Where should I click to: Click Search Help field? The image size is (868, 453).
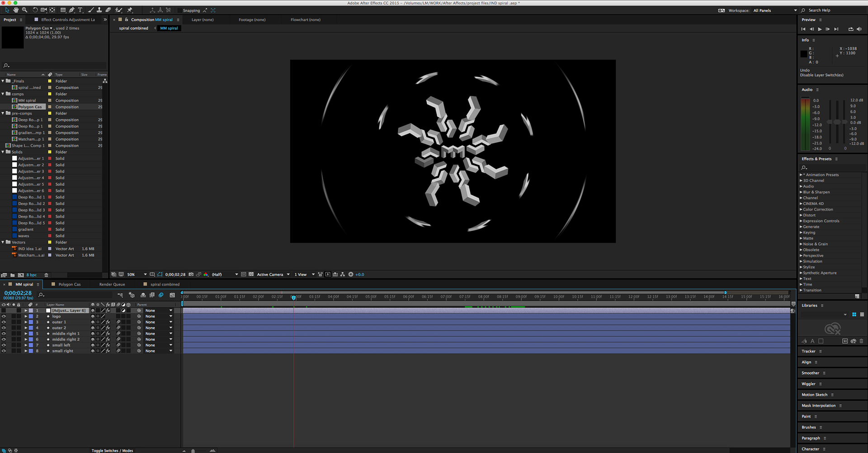835,10
